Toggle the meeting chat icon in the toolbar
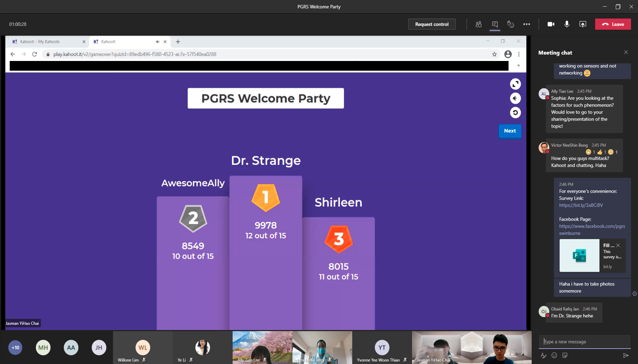 tap(495, 24)
